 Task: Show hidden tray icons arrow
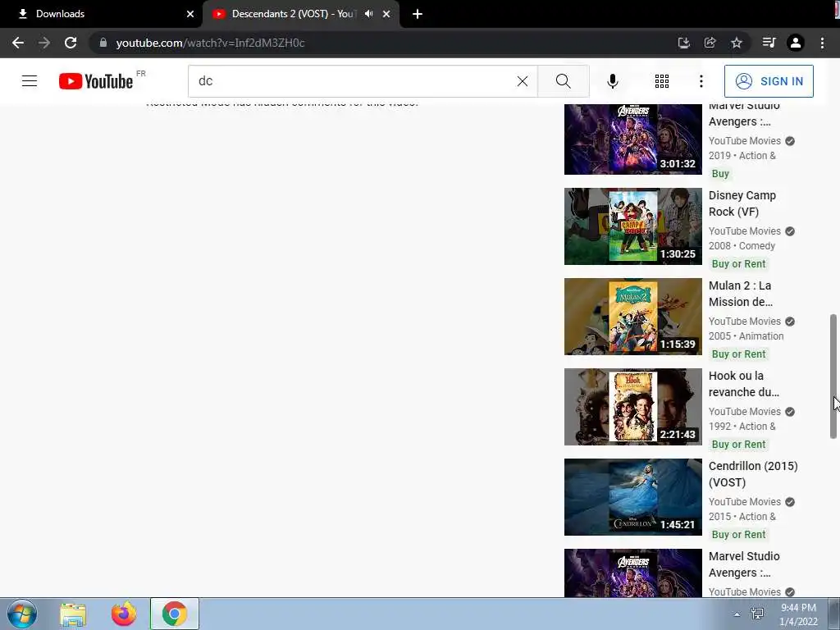click(737, 614)
